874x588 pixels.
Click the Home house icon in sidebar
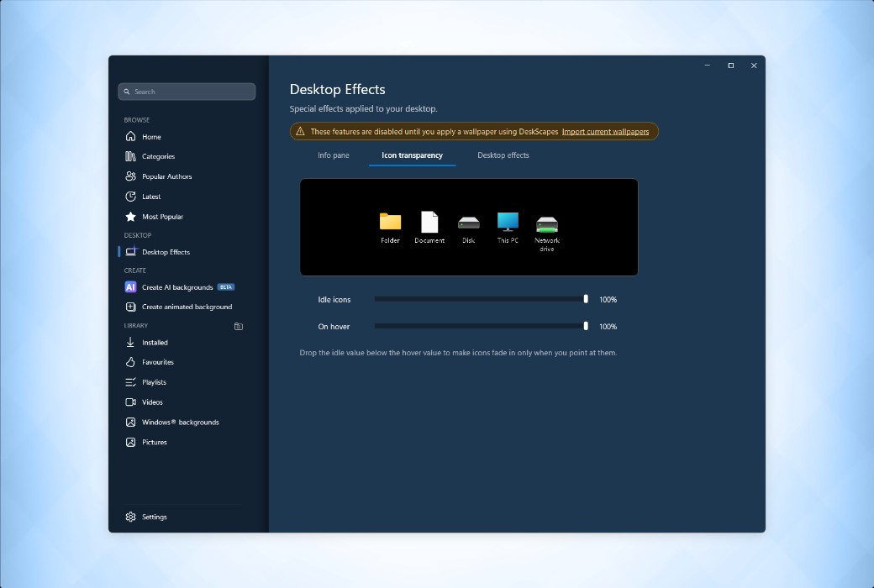click(130, 137)
